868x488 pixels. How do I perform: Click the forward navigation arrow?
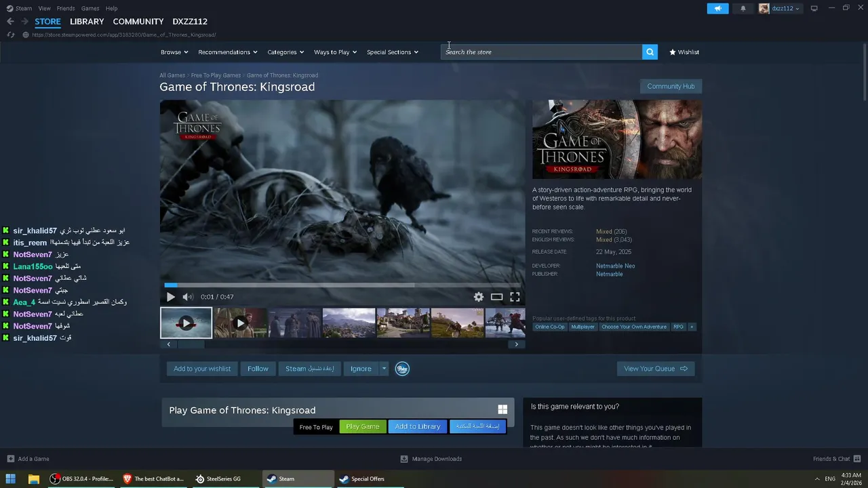click(26, 22)
